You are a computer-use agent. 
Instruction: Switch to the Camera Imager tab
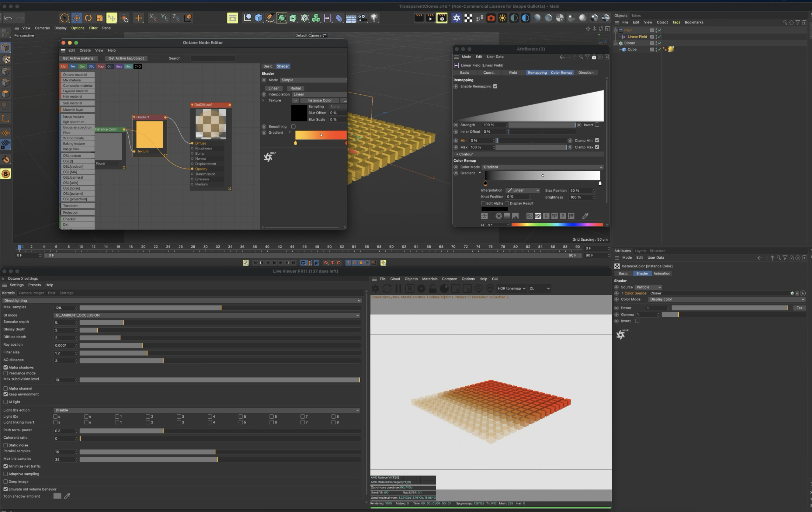(31, 293)
